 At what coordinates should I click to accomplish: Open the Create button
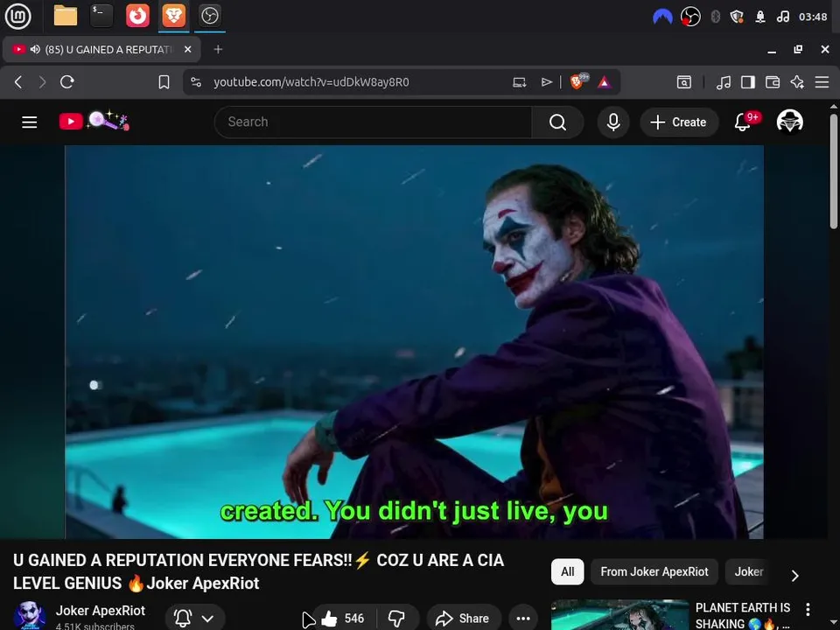[679, 122]
